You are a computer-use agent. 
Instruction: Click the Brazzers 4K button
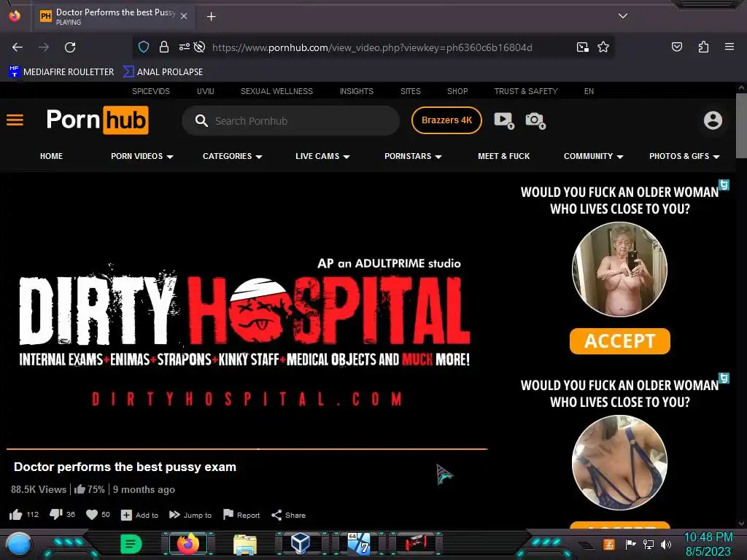coord(446,120)
